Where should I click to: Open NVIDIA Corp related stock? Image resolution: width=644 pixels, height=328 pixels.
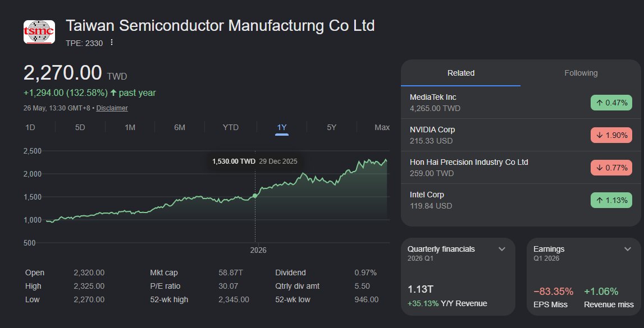[x=521, y=135]
